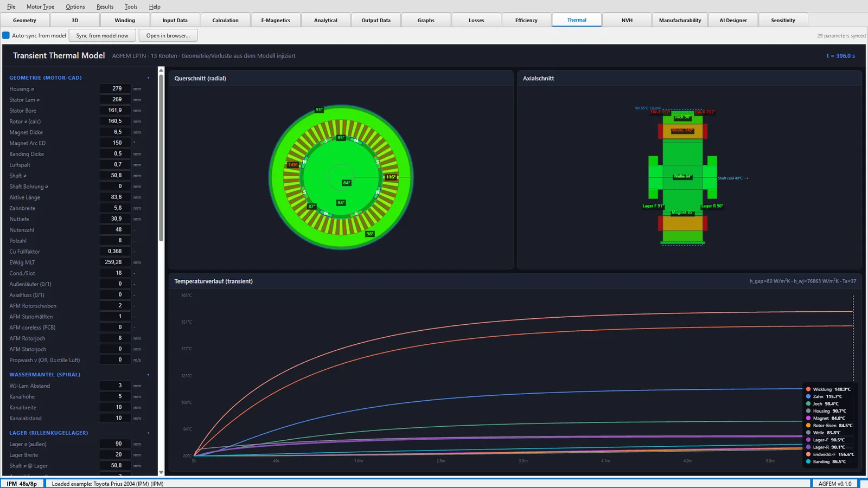This screenshot has width=868, height=488.
Task: Switch to the Sensitivity tab
Action: [x=783, y=20]
